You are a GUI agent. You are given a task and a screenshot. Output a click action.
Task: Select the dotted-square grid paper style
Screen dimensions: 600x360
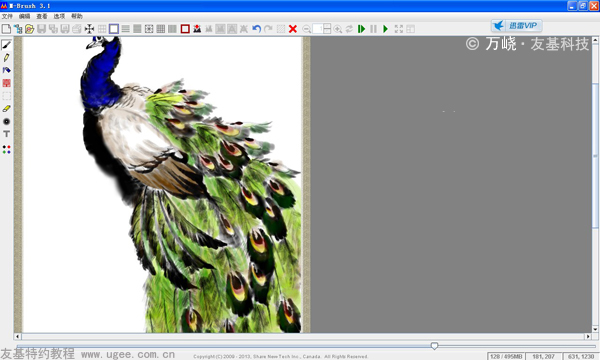pyautogui.click(x=149, y=29)
